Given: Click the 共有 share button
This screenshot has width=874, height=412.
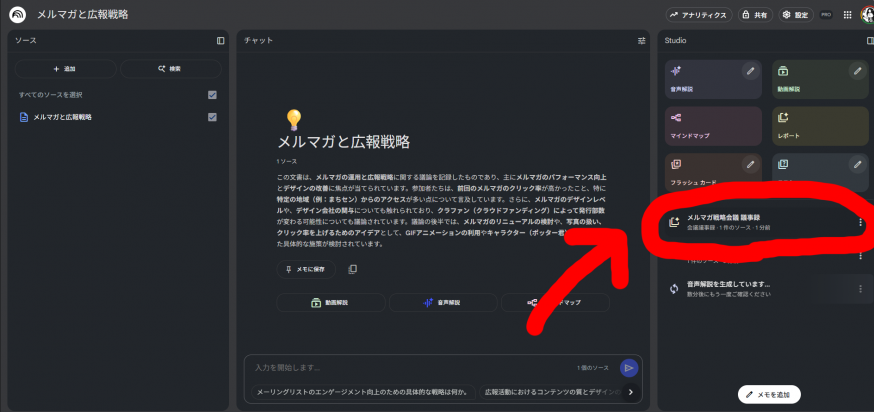Looking at the screenshot, I should point(755,15).
